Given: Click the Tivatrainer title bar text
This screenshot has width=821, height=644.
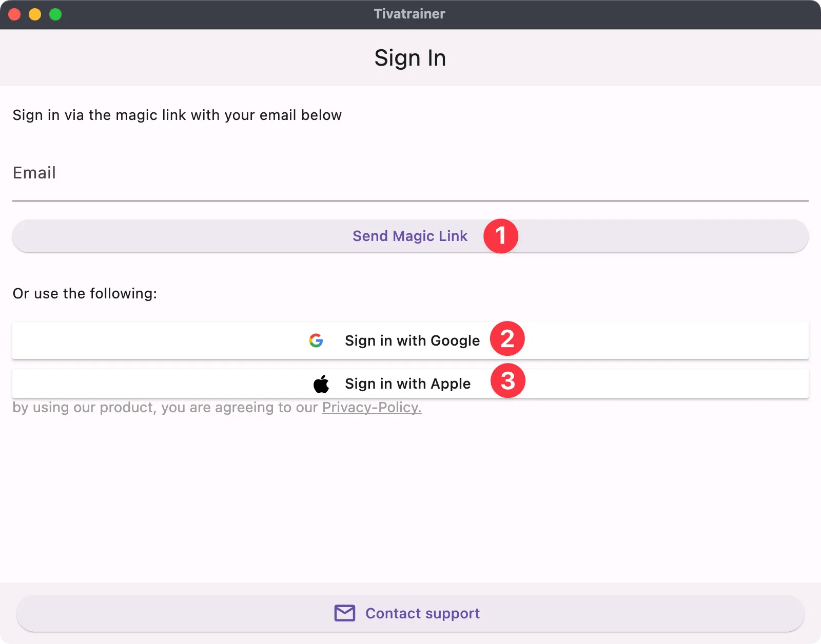Looking at the screenshot, I should (x=410, y=14).
